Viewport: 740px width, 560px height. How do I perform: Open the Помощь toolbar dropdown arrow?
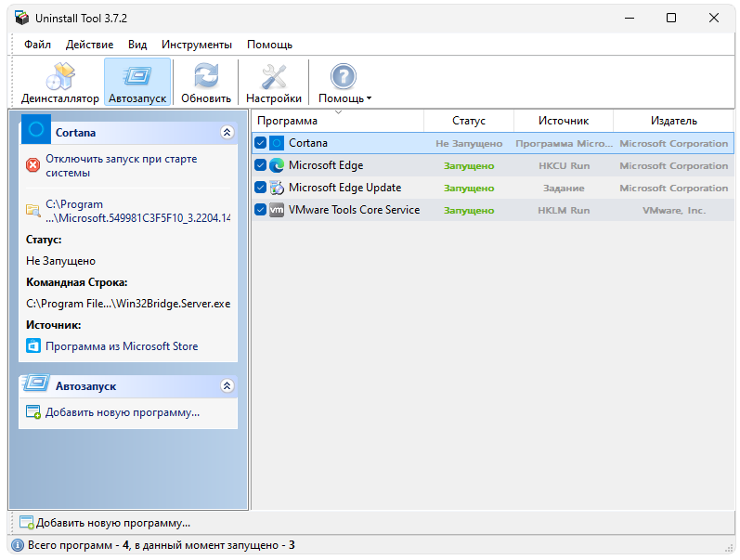click(x=369, y=98)
